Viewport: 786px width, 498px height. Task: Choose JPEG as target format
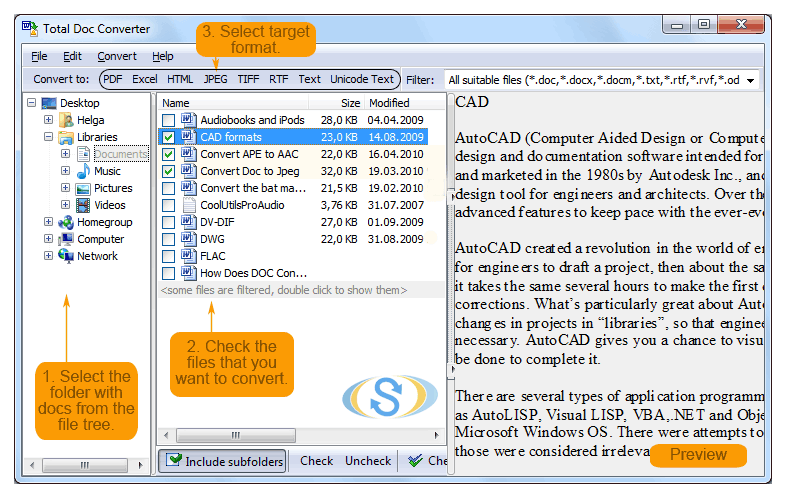click(216, 79)
